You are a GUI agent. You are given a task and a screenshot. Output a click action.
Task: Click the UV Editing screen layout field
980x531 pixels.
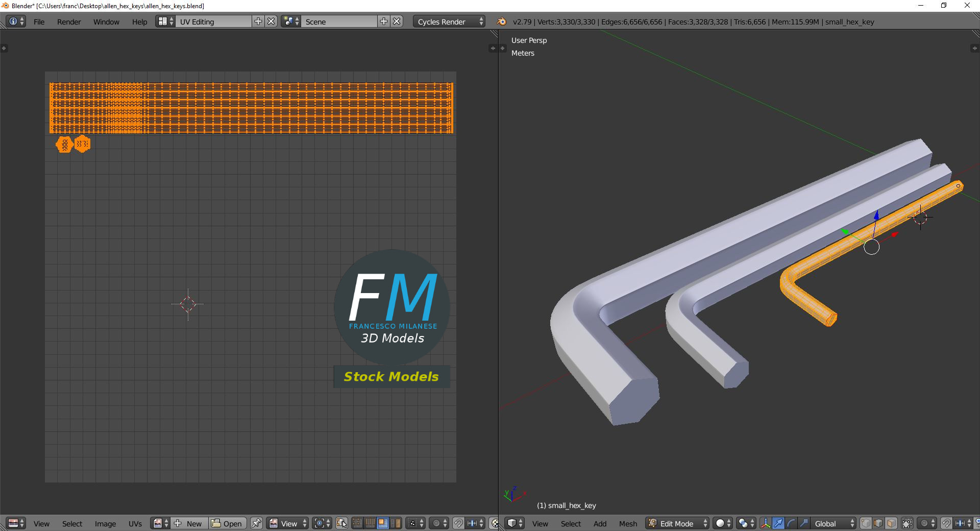(x=213, y=21)
